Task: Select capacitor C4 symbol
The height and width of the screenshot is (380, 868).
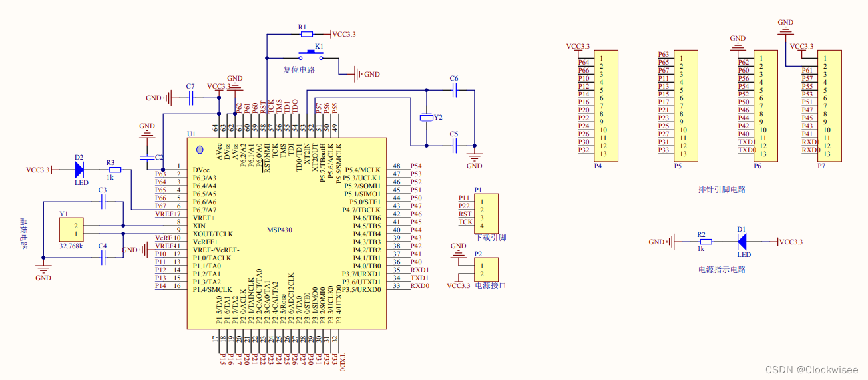Action: click(x=103, y=258)
